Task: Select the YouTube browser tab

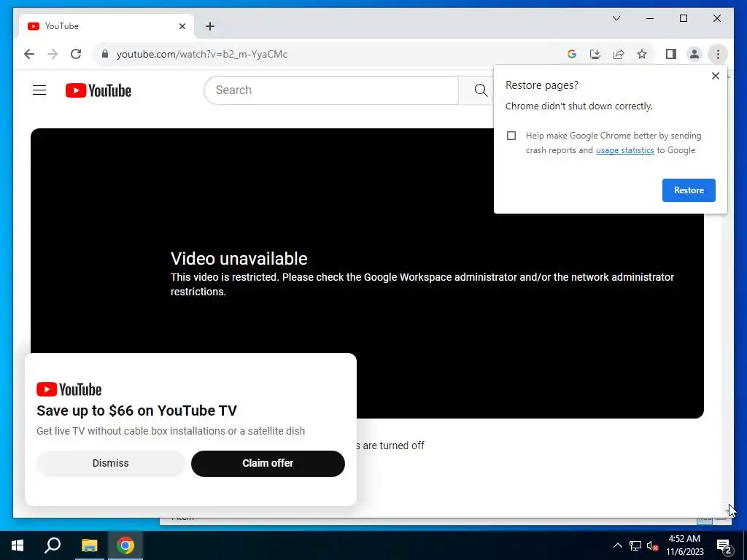Action: pyautogui.click(x=107, y=26)
